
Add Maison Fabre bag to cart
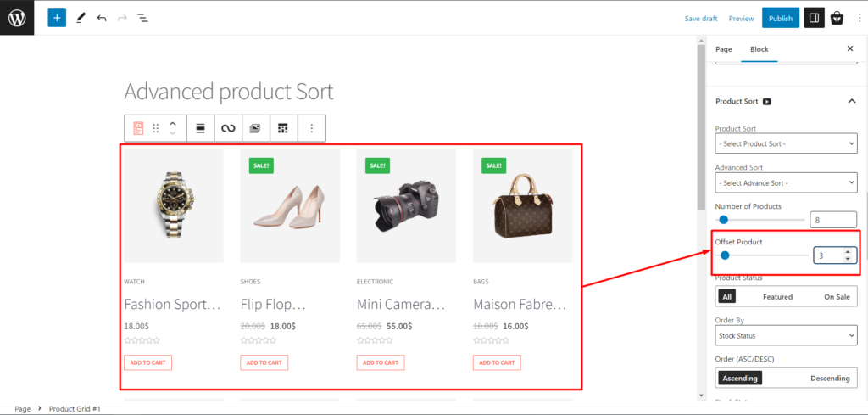tap(497, 362)
